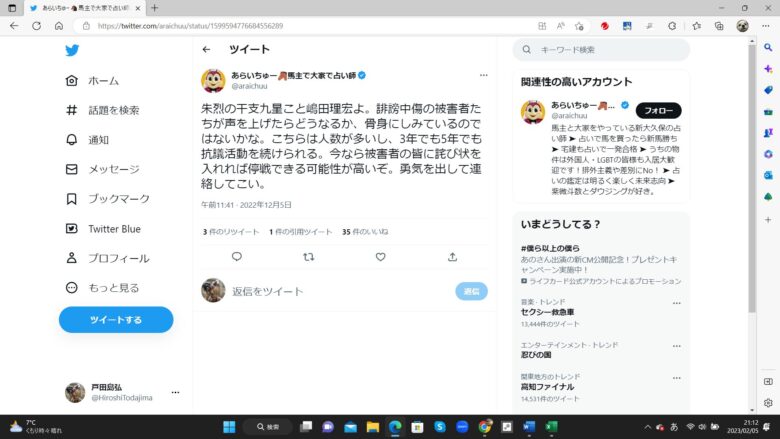Open 通知 notifications
Image resolution: width=780 pixels, height=439 pixels.
[87, 140]
